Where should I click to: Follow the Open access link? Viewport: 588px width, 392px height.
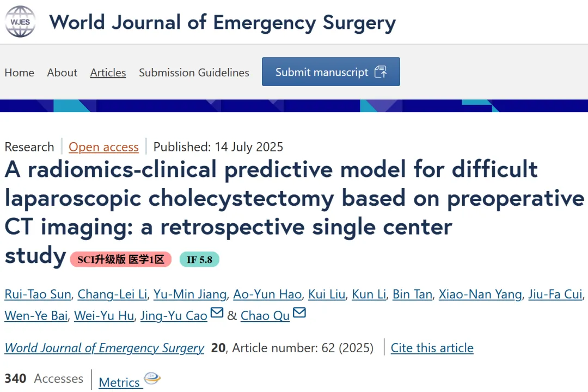103,146
